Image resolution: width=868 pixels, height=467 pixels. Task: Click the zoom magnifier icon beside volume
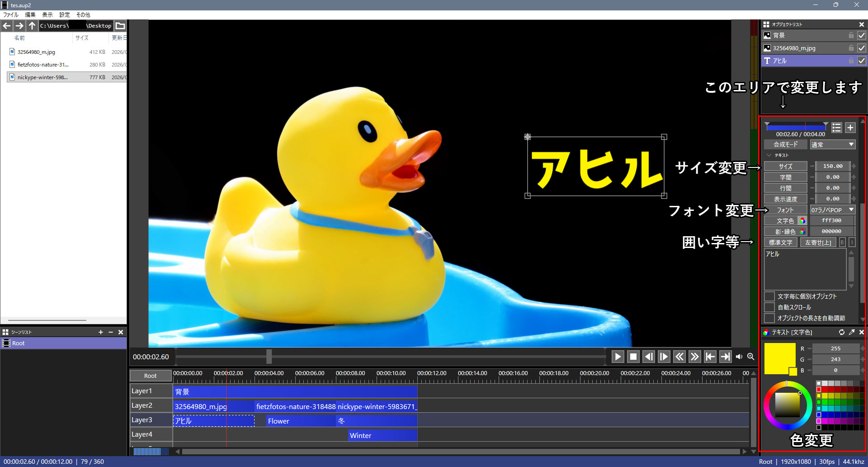751,357
